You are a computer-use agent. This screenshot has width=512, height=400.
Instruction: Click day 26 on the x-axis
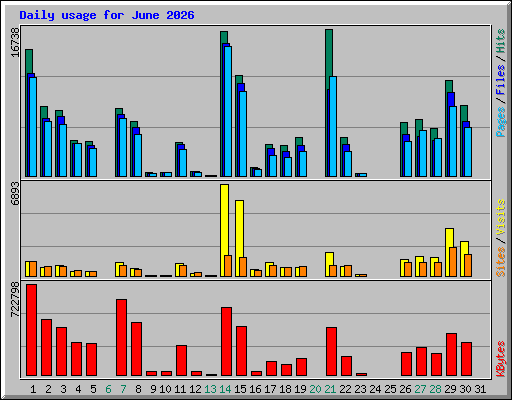point(405,389)
